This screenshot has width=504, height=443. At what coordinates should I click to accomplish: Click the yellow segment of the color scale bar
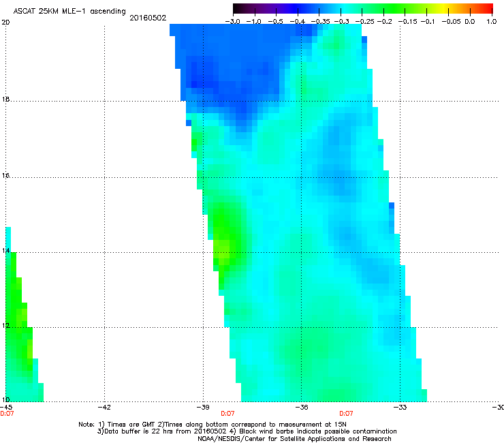(x=445, y=9)
